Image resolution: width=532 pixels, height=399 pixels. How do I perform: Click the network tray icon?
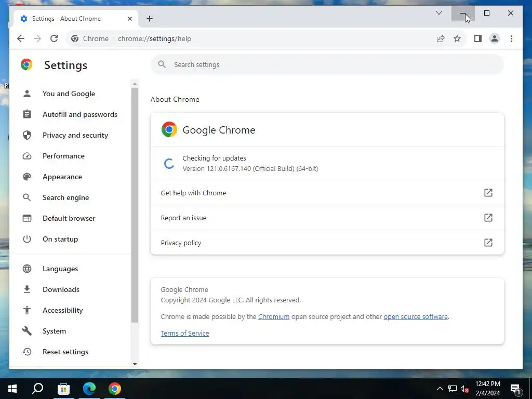pos(453,389)
